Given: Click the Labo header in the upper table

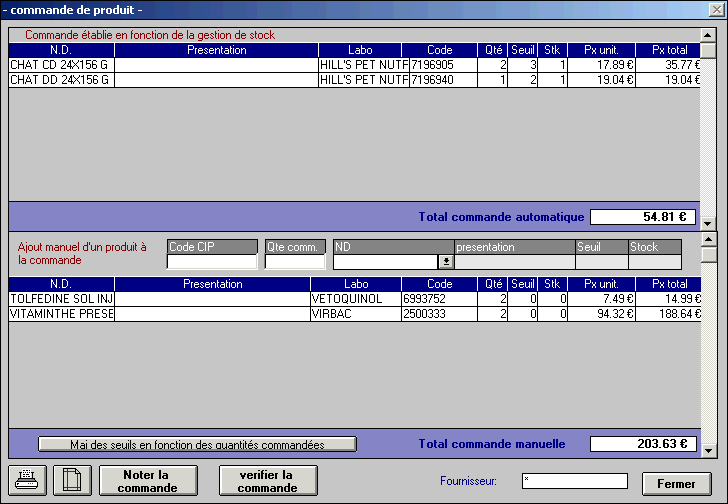Looking at the screenshot, I should click(360, 50).
